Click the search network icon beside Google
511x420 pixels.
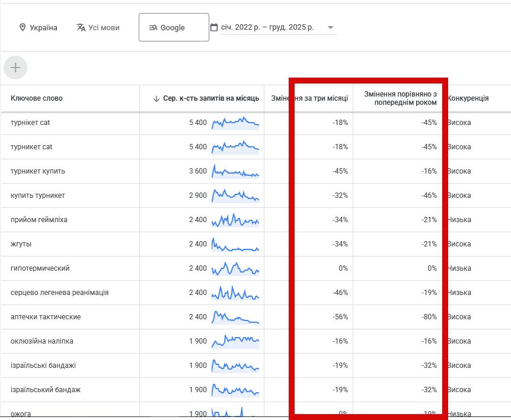[x=153, y=28]
